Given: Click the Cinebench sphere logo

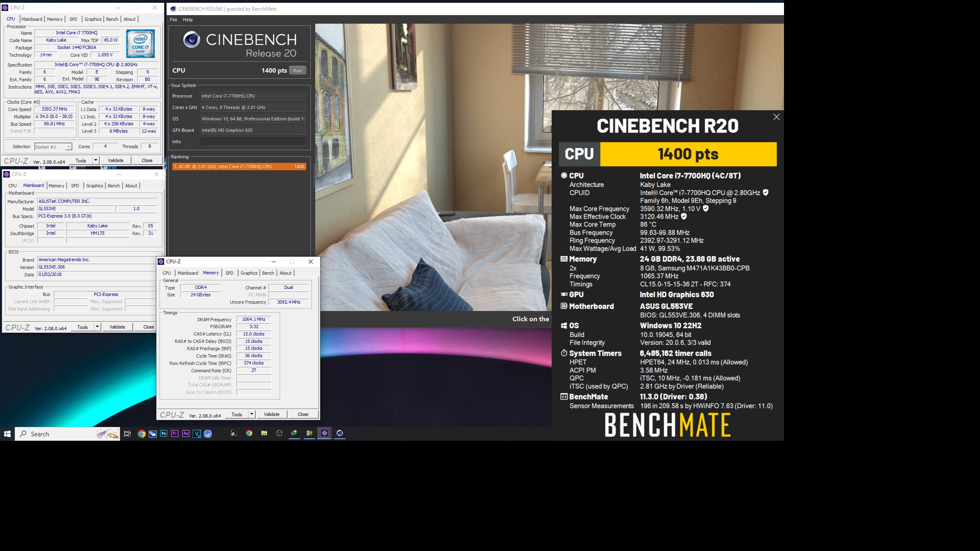Looking at the screenshot, I should (x=192, y=40).
